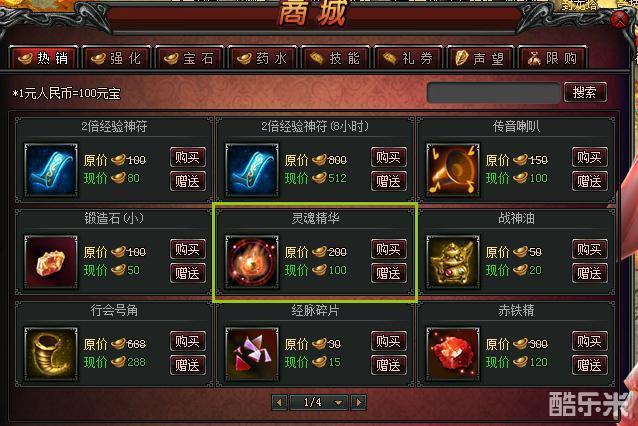Click the 经脉碎片 purple shards icon

[x=252, y=354]
